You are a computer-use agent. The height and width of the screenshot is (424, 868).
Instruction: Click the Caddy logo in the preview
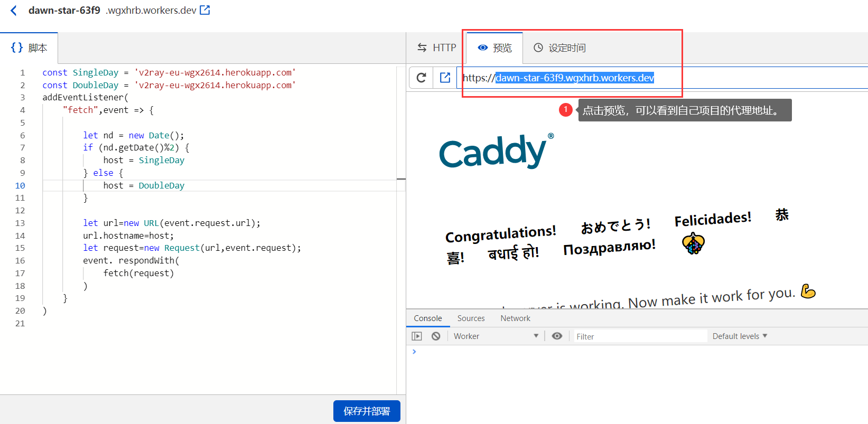pos(497,152)
